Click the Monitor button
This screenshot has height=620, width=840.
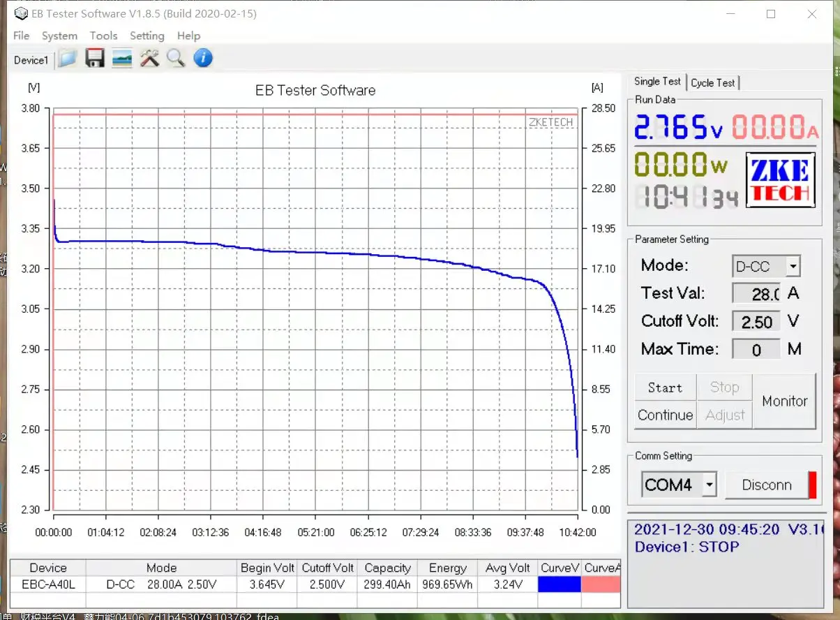(784, 401)
